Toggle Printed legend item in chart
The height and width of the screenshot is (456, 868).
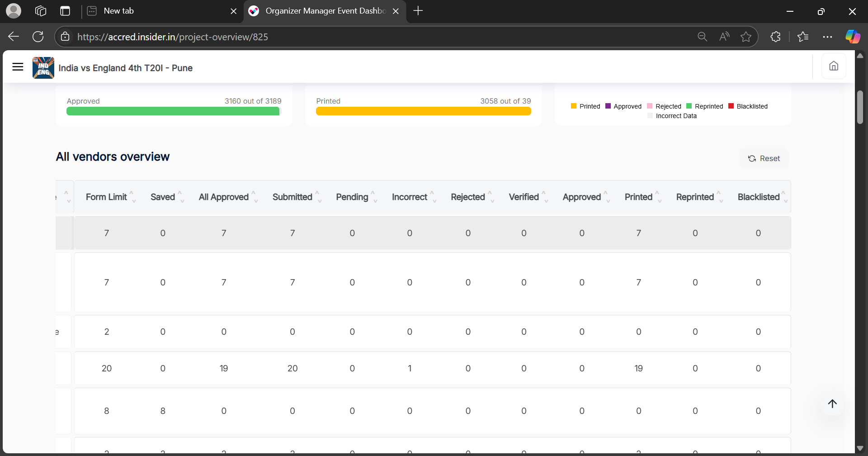pos(585,106)
